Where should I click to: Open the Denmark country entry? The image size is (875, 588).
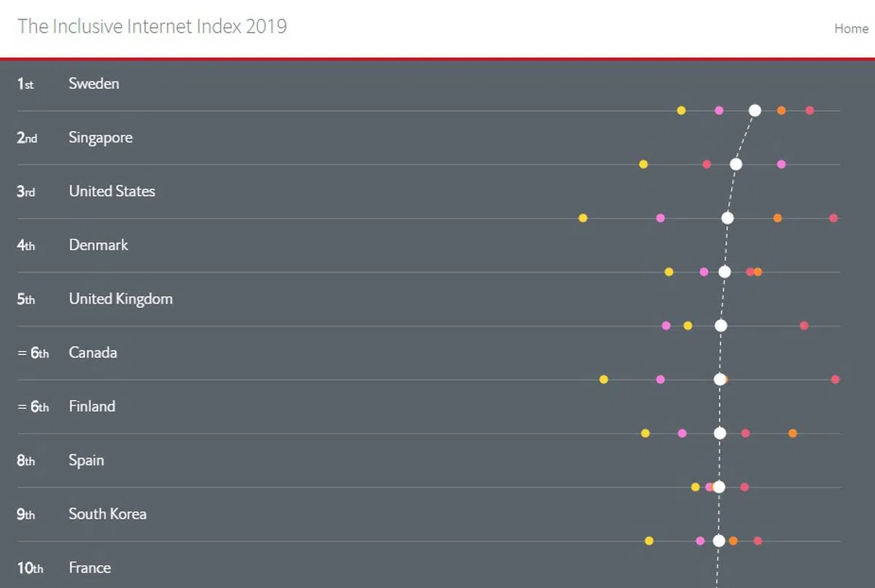pyautogui.click(x=98, y=246)
